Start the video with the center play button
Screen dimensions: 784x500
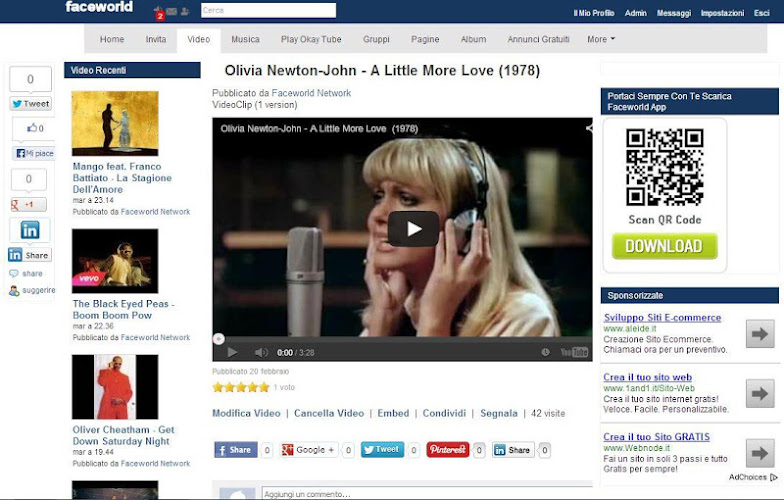414,229
